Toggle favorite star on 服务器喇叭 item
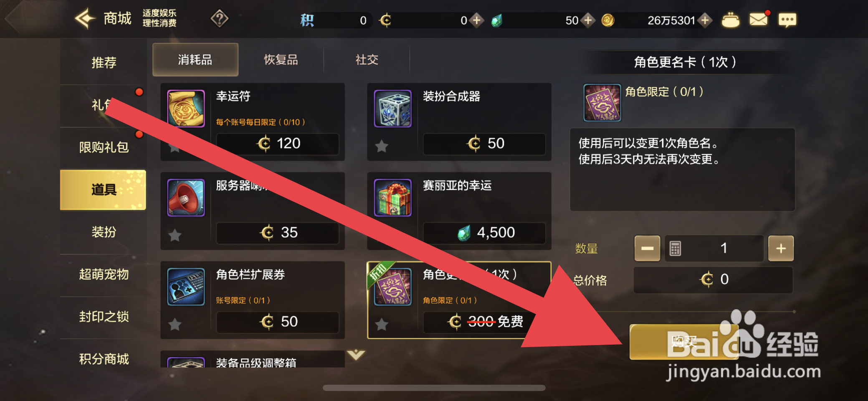Viewport: 868px width, 401px height. coord(175,235)
